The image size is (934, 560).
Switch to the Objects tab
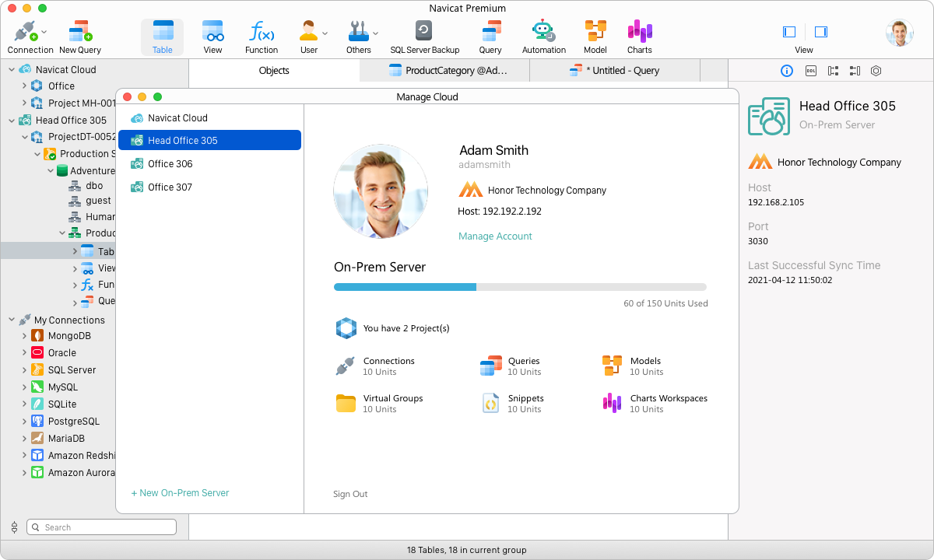tap(274, 70)
